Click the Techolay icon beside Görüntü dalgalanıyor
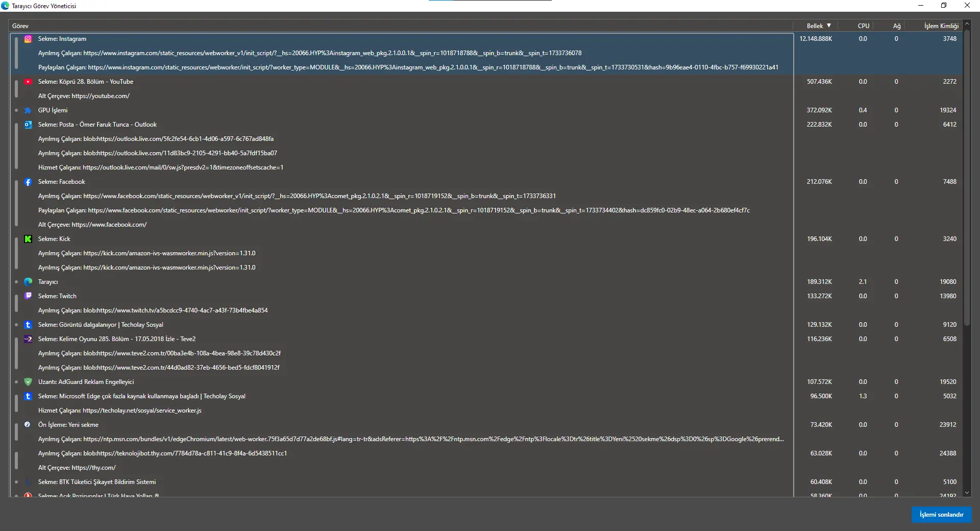This screenshot has width=980, height=531. [28, 325]
